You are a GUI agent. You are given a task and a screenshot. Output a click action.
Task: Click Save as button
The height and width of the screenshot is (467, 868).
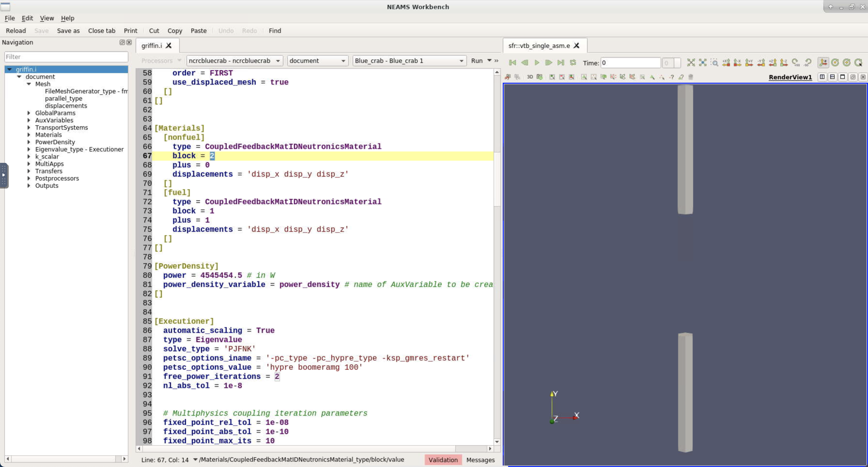tap(68, 31)
